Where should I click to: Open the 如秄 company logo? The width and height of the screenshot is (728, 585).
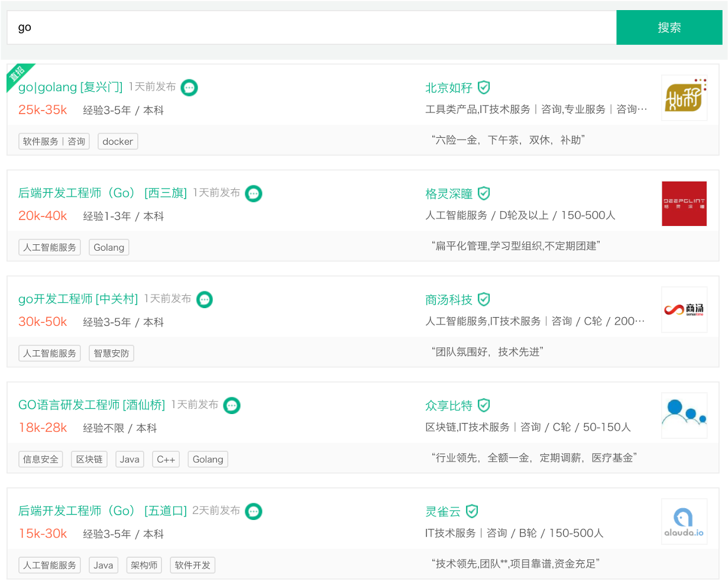pos(684,98)
